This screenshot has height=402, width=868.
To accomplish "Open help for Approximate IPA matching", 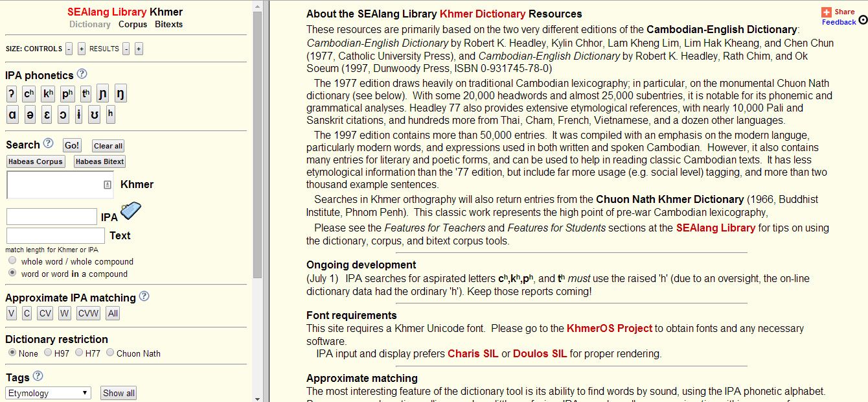I will tap(144, 296).
